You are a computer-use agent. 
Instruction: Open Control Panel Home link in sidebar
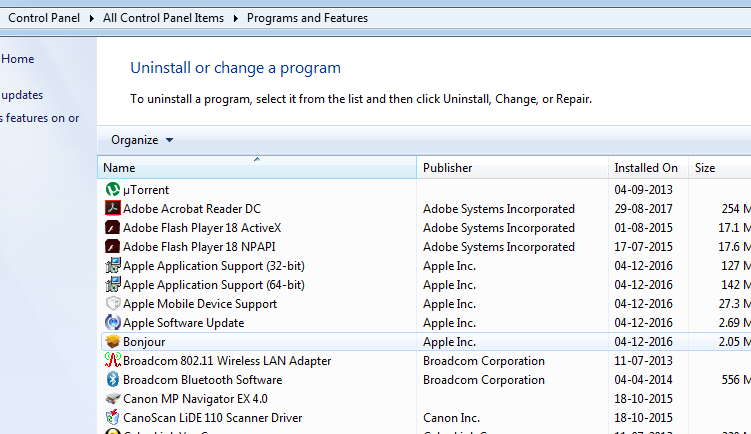[x=18, y=59]
